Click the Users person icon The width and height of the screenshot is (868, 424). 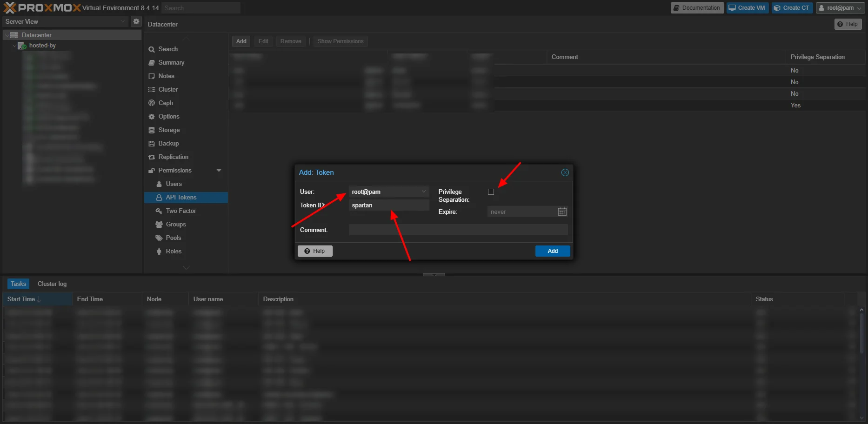coord(159,184)
